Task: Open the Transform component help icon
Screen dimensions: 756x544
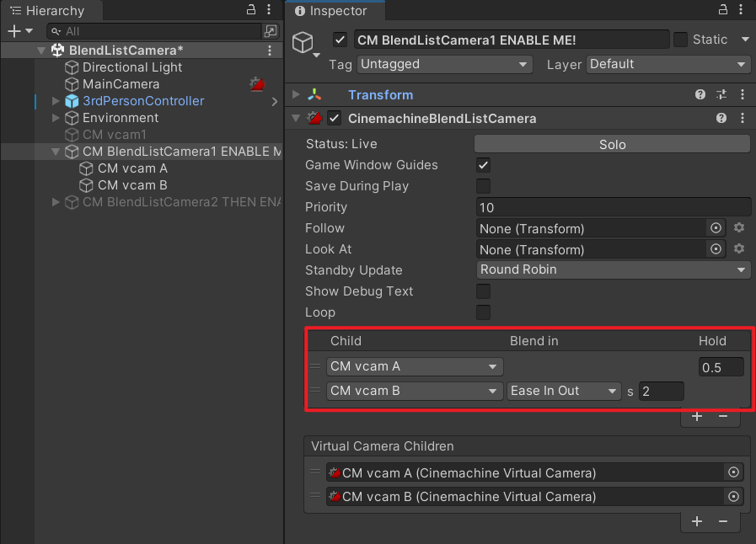Action: click(700, 94)
